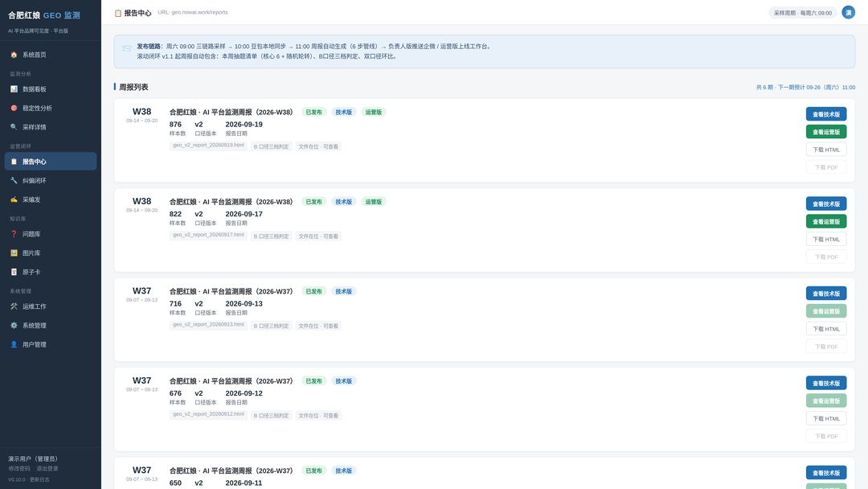This screenshot has width=868, height=489.
Task: Click file tag geo_v2_report_20260917.html
Action: click(x=208, y=236)
